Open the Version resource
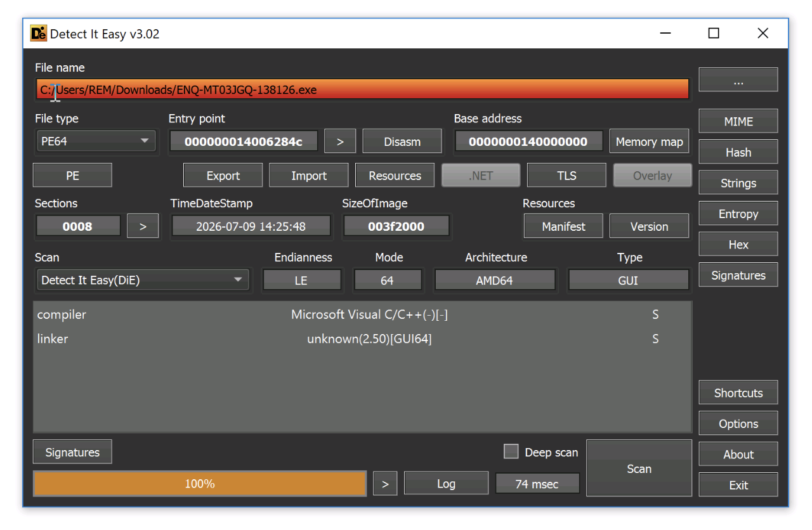 [x=649, y=226]
